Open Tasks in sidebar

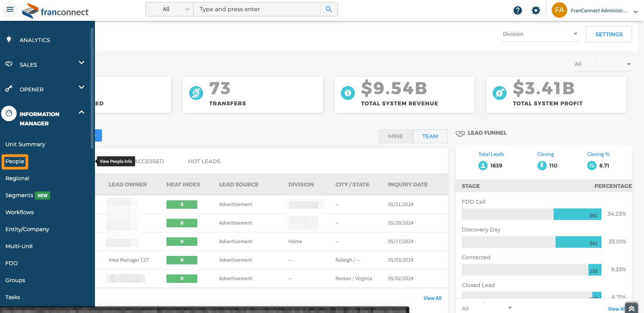(x=13, y=297)
